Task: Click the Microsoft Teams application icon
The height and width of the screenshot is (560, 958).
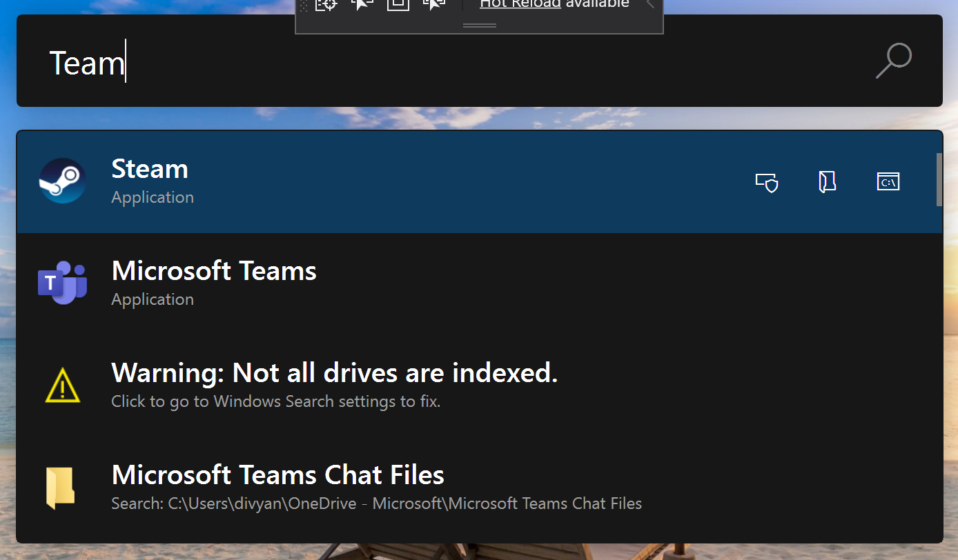Action: 62,283
